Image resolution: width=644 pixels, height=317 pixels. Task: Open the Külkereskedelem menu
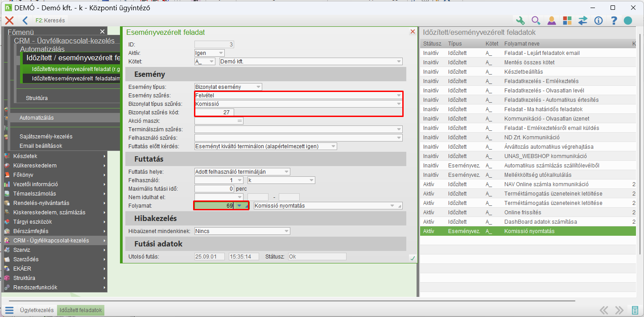55,166
